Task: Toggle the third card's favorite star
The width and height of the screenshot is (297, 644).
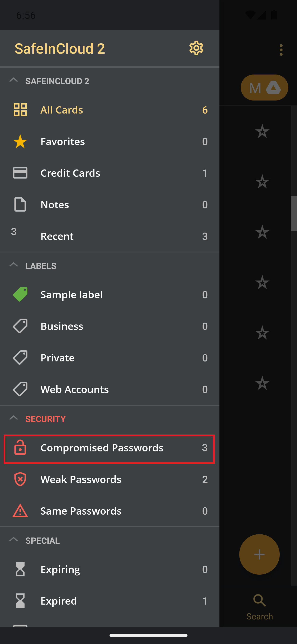Action: tap(262, 232)
